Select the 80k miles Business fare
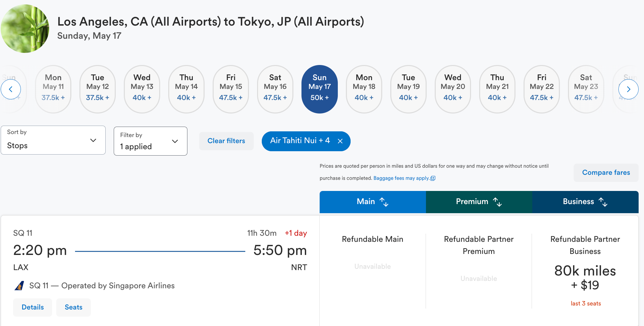The image size is (644, 326). [x=585, y=278]
